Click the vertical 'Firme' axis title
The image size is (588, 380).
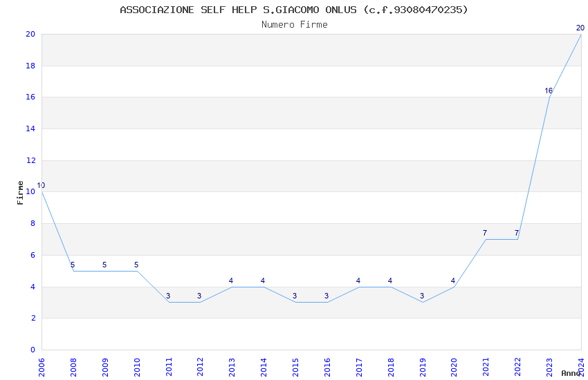click(21, 192)
